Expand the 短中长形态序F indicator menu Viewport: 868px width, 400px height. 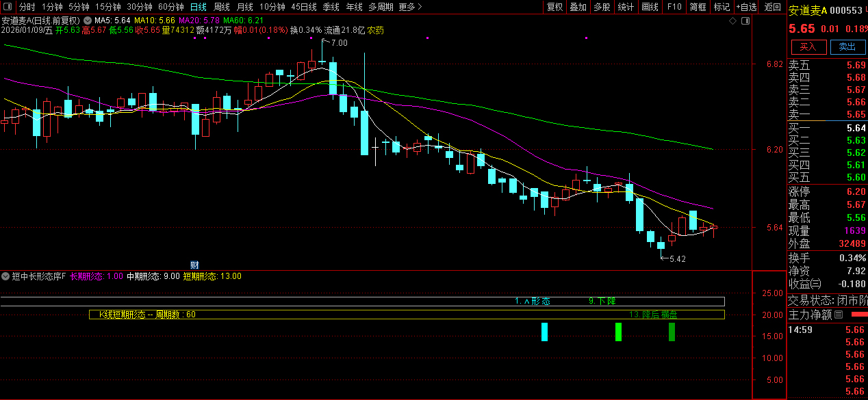6,276
